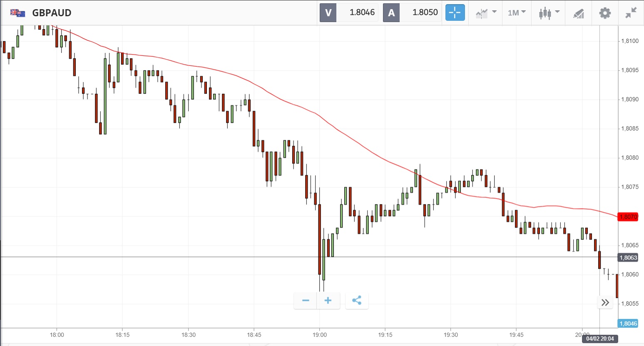
Task: Collapse chart from full screen
Action: point(631,13)
